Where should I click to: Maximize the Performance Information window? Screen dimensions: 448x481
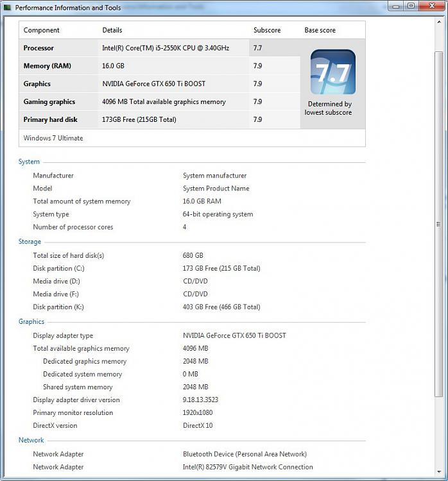coord(411,6)
